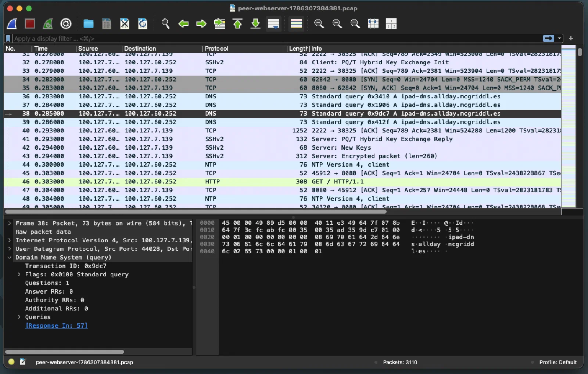This screenshot has width=588, height=374.
Task: Select packet 35 SYN, ACK row
Action: (x=282, y=88)
